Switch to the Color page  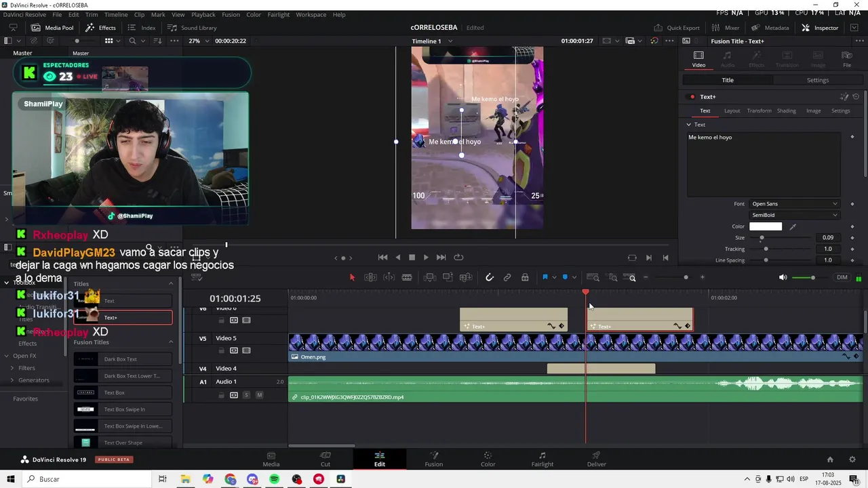click(x=488, y=459)
